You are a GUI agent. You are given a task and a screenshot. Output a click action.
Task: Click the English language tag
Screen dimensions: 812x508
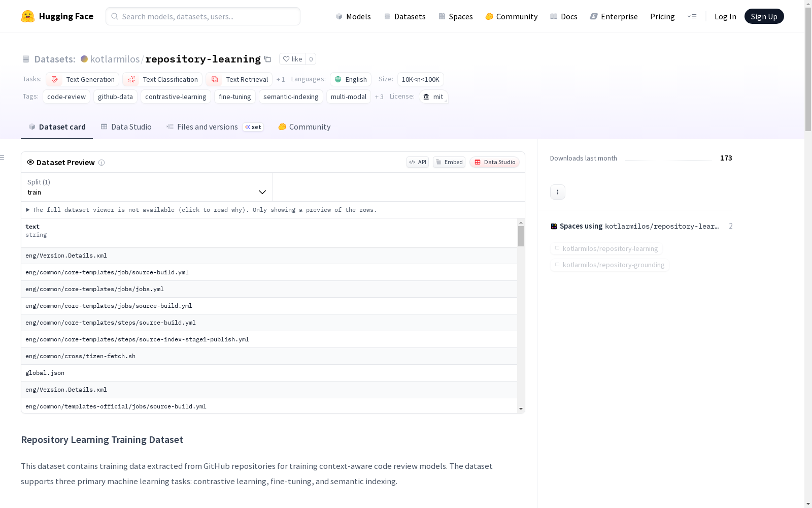(351, 79)
